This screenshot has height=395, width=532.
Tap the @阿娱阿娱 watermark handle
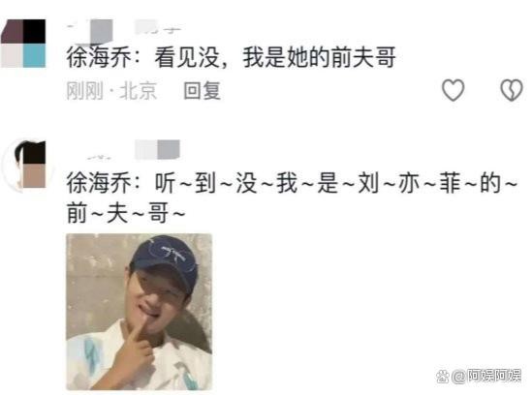(x=486, y=377)
